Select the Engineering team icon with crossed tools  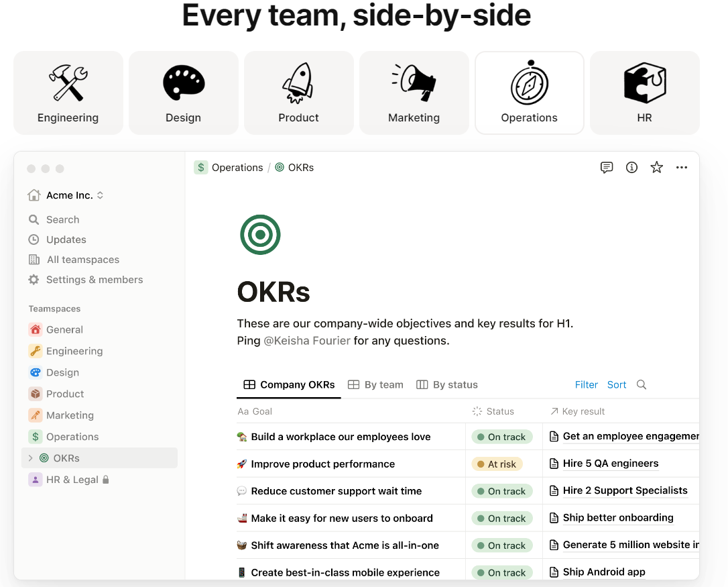click(68, 81)
